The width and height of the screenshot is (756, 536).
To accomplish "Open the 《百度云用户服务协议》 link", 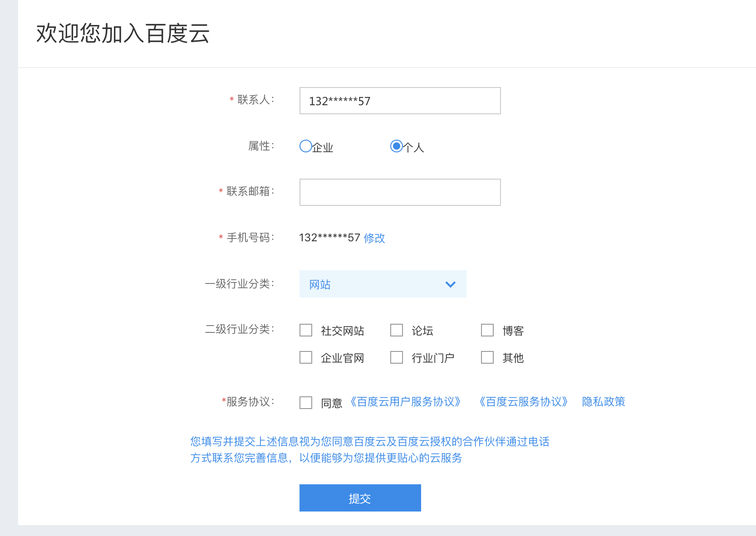I will pyautogui.click(x=406, y=402).
